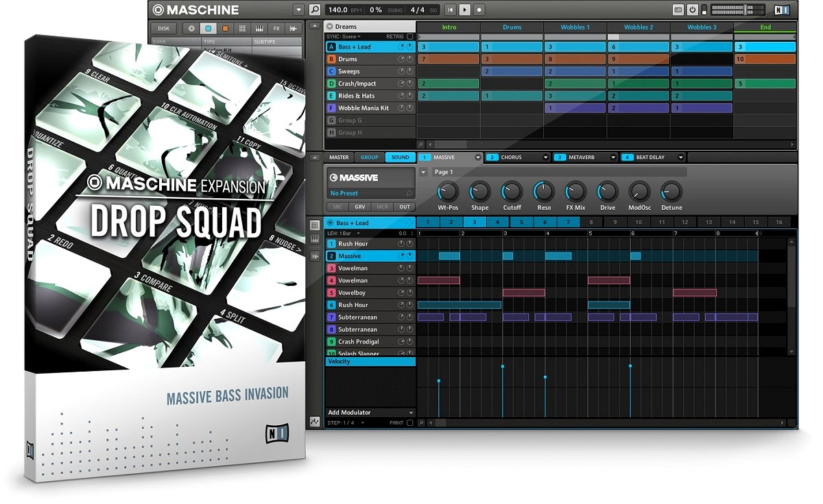Image resolution: width=823 pixels, height=504 pixels.
Task: Switch to the GROUP tab
Action: click(x=370, y=157)
